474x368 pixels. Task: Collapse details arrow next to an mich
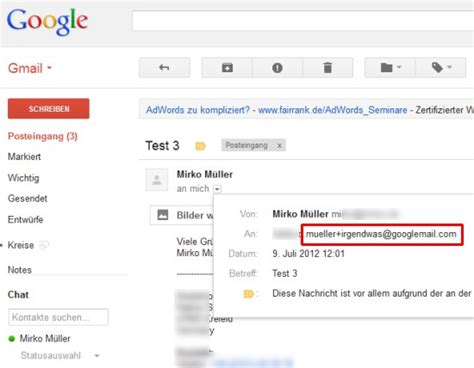click(x=217, y=189)
